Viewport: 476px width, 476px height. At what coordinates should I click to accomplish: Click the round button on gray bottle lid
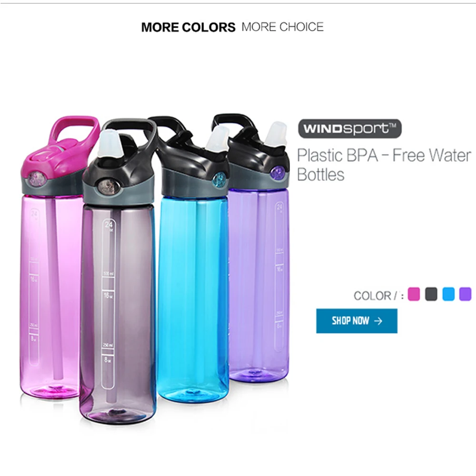tap(109, 187)
